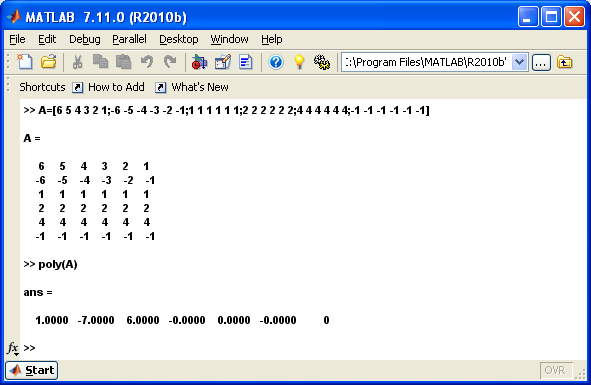Viewport: 591px width, 385px height.
Task: Open the Profiler icon
Action: click(x=245, y=62)
